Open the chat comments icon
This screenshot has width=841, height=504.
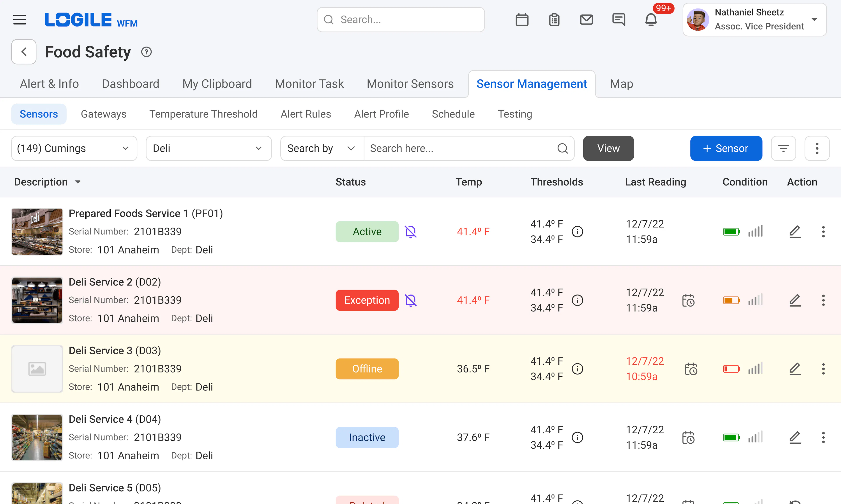[619, 19]
